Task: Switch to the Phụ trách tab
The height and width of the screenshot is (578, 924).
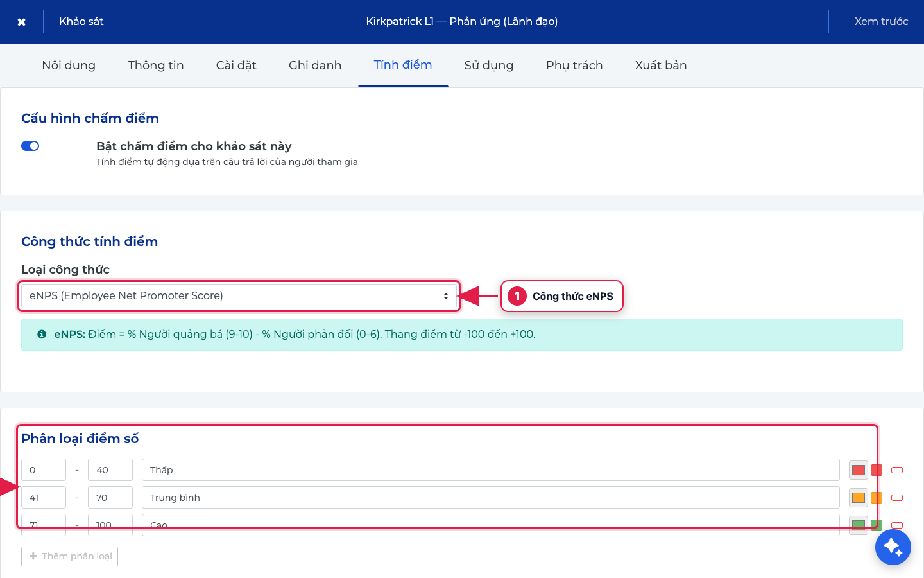Action: click(x=574, y=65)
